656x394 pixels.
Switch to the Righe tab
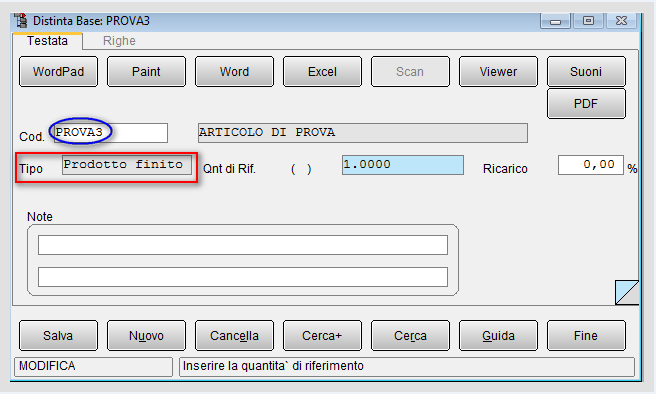tap(119, 41)
